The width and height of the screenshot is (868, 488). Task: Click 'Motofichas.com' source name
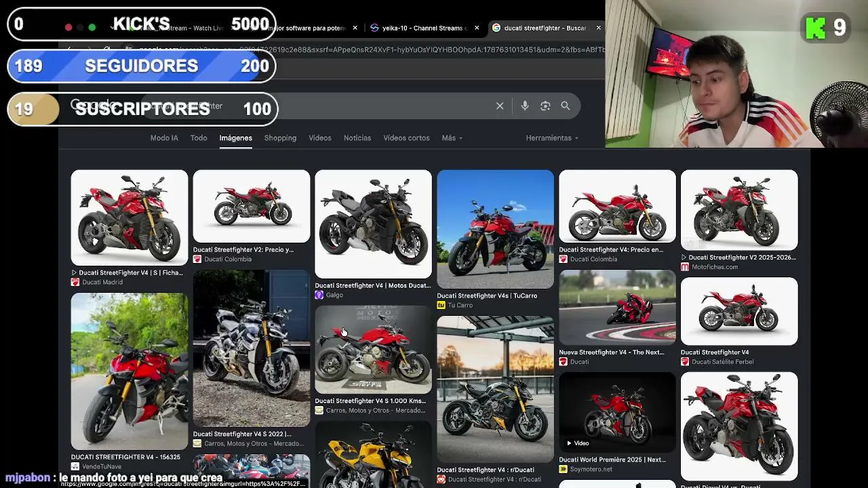click(715, 267)
